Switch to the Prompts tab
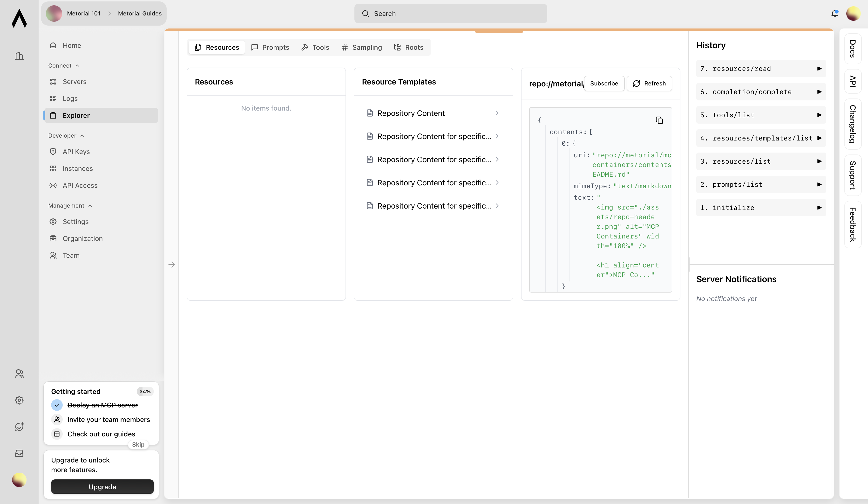This screenshot has width=868, height=504. tap(270, 47)
